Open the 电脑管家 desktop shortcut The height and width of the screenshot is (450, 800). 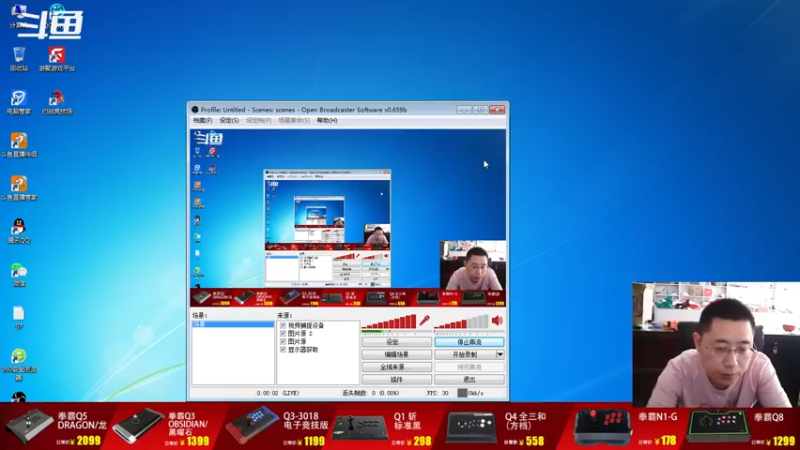[19, 102]
